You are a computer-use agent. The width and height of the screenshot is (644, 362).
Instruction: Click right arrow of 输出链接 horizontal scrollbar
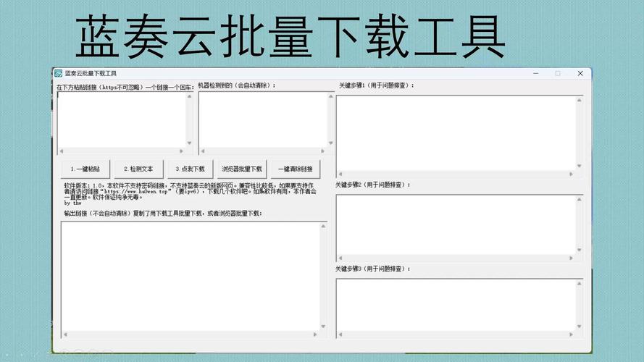click(x=316, y=334)
